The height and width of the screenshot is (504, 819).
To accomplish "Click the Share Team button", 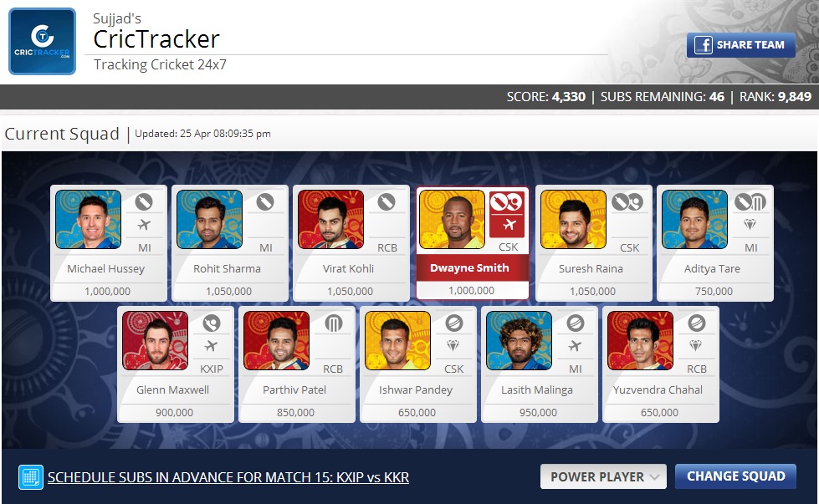I will point(740,45).
